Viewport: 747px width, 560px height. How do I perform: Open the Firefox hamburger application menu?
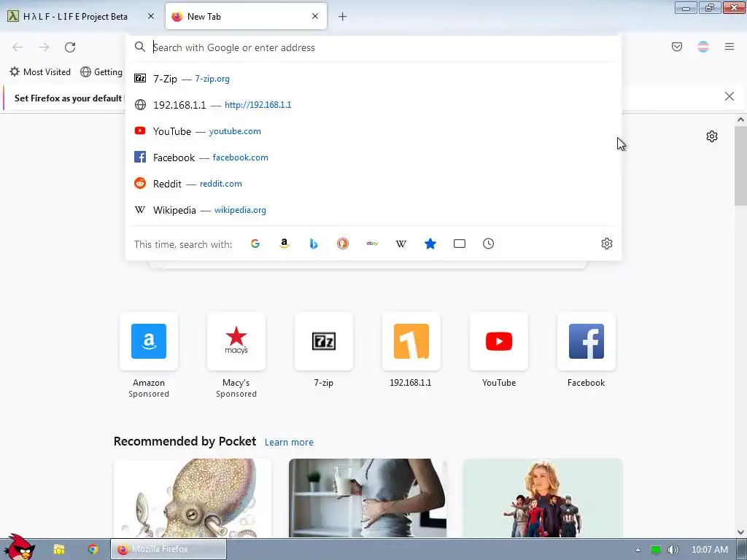coord(729,47)
